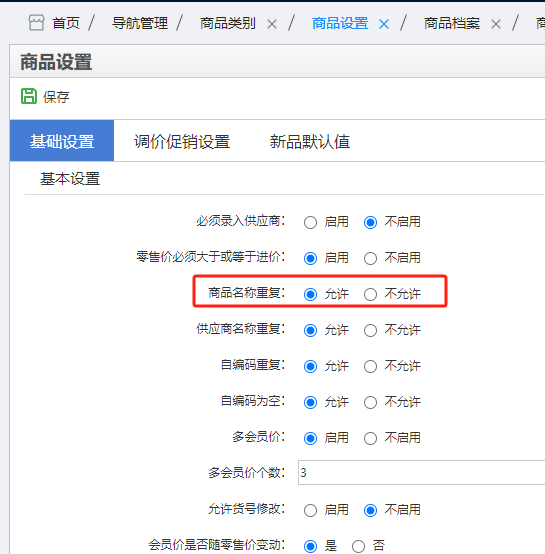This screenshot has width=545, height=554.
Task: Select 不允许 for 供应商名称重复
Action: tap(370, 330)
